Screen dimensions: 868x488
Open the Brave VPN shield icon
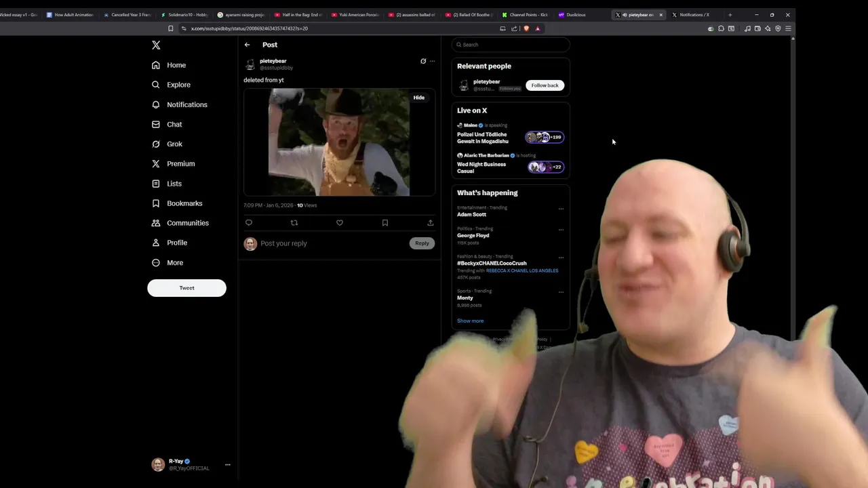[778, 28]
